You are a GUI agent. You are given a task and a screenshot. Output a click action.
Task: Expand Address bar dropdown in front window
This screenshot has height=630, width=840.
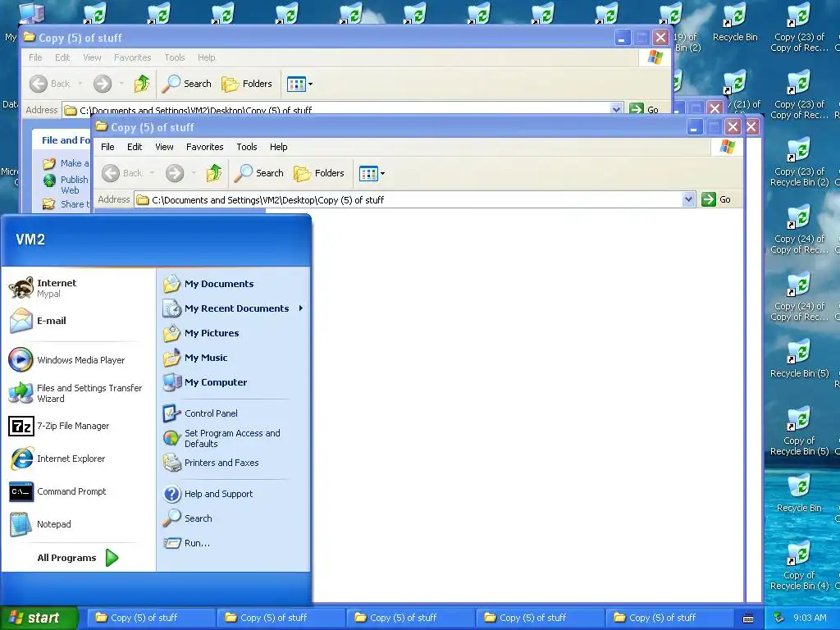(x=688, y=200)
